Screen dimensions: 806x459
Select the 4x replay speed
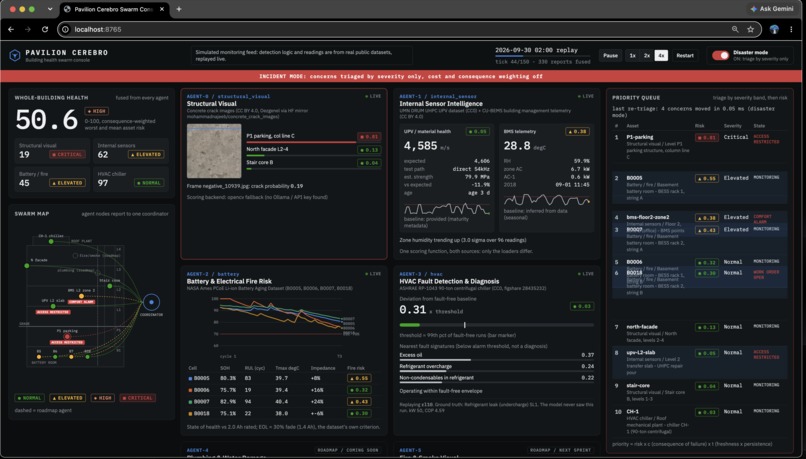(661, 56)
